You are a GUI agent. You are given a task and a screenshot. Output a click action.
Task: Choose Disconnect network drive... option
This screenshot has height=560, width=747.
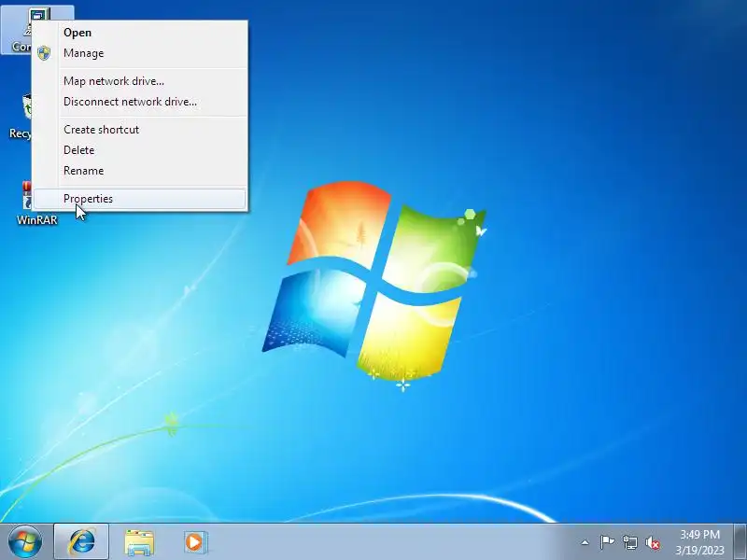click(x=139, y=102)
